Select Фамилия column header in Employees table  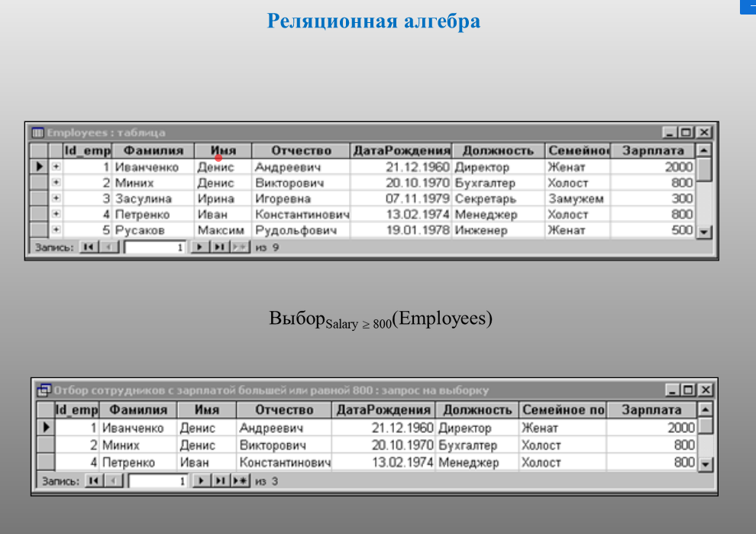click(153, 150)
